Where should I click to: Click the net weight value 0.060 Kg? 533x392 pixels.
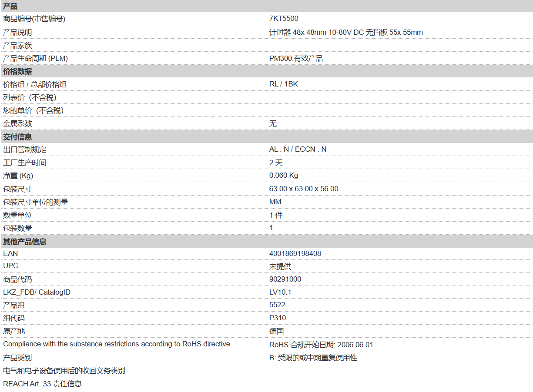[284, 175]
